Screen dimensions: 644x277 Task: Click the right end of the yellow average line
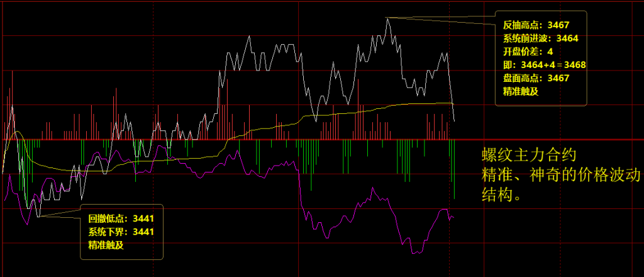(452, 103)
